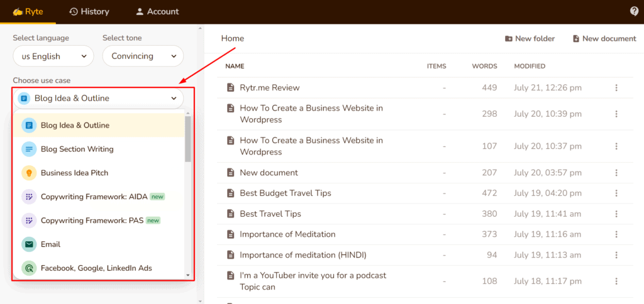Click the Email envelope icon in list

[x=29, y=244]
